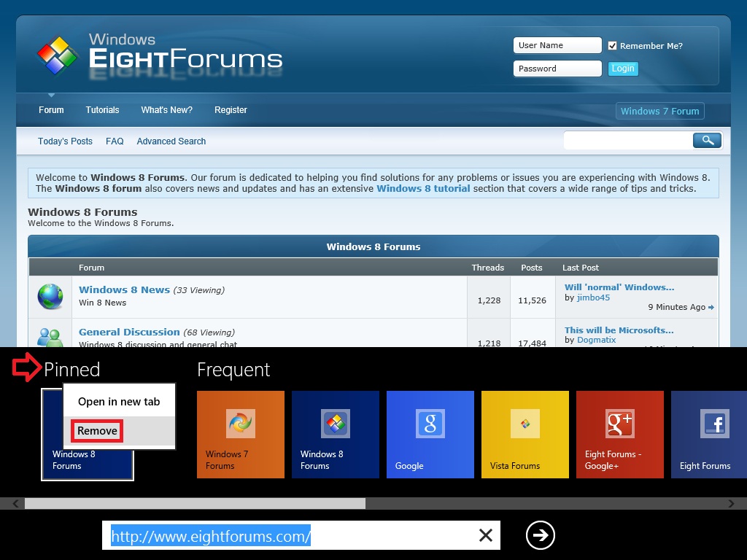Click the globe icon beside Windows 8 News

tap(50, 296)
